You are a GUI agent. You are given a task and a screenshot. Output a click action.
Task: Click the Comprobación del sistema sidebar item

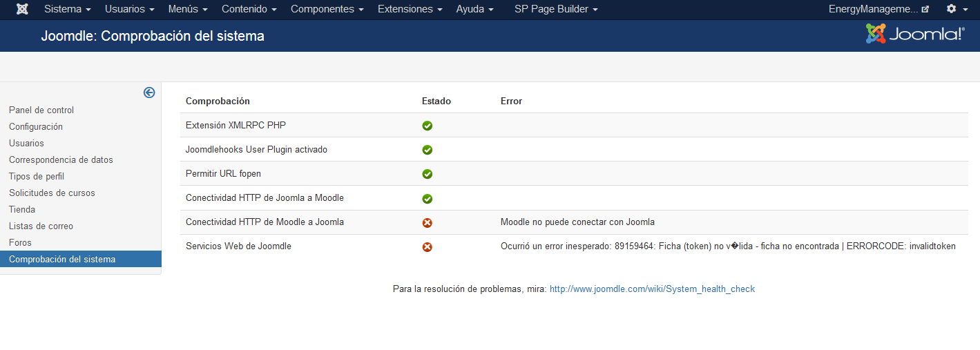point(62,260)
